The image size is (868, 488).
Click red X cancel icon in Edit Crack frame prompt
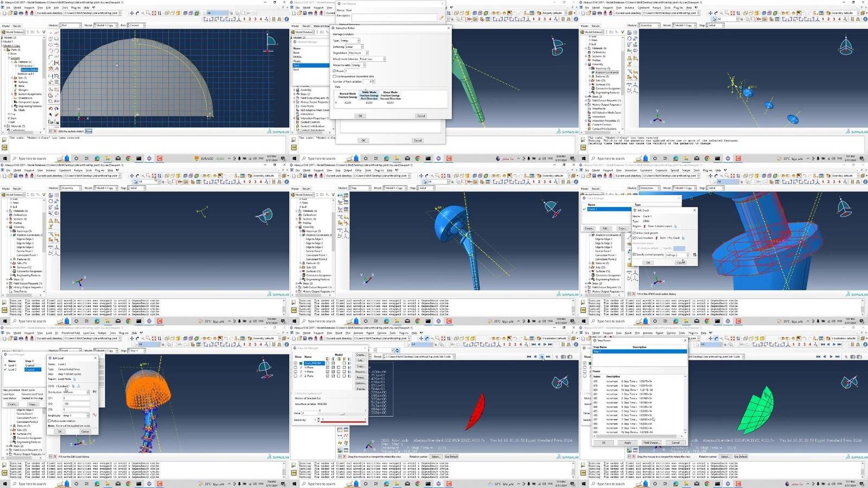[x=634, y=294]
